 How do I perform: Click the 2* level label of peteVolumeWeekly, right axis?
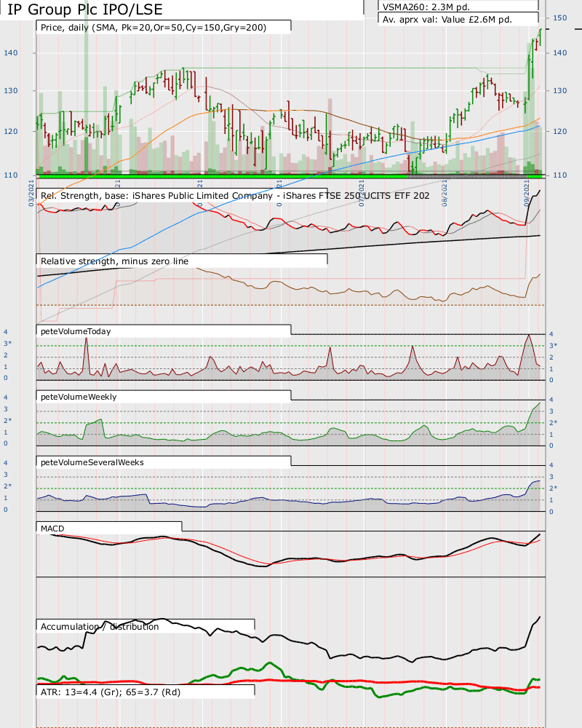(x=553, y=422)
